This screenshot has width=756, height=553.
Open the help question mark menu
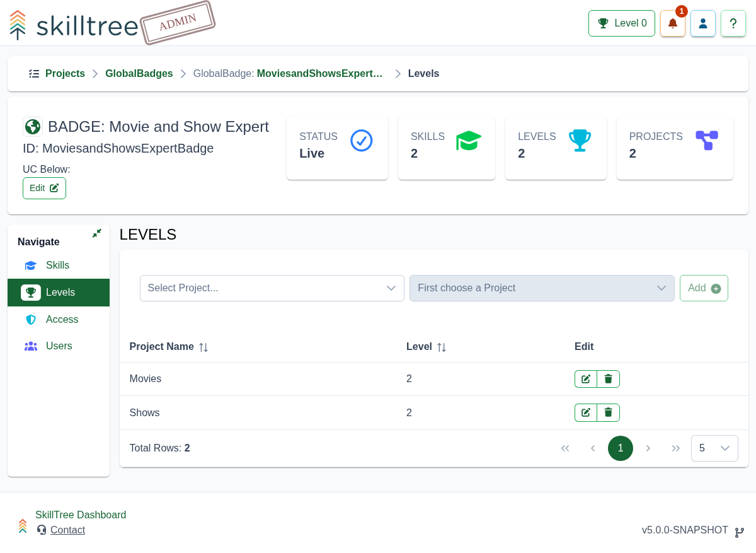point(733,23)
